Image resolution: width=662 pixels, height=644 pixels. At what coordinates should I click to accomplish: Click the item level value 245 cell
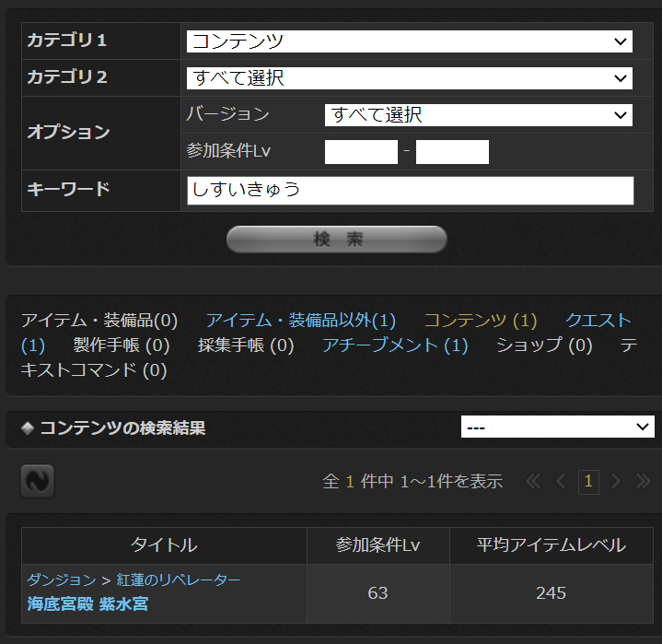pos(552,593)
